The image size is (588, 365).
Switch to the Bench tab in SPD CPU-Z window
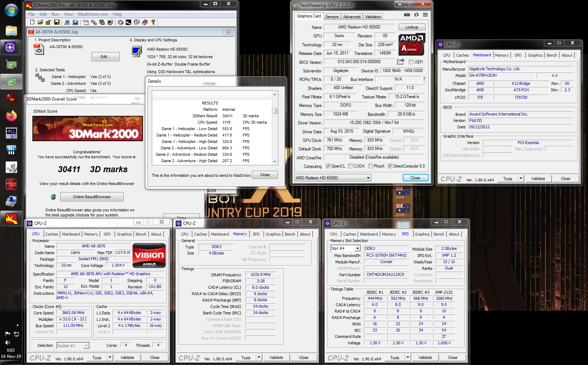(439, 234)
